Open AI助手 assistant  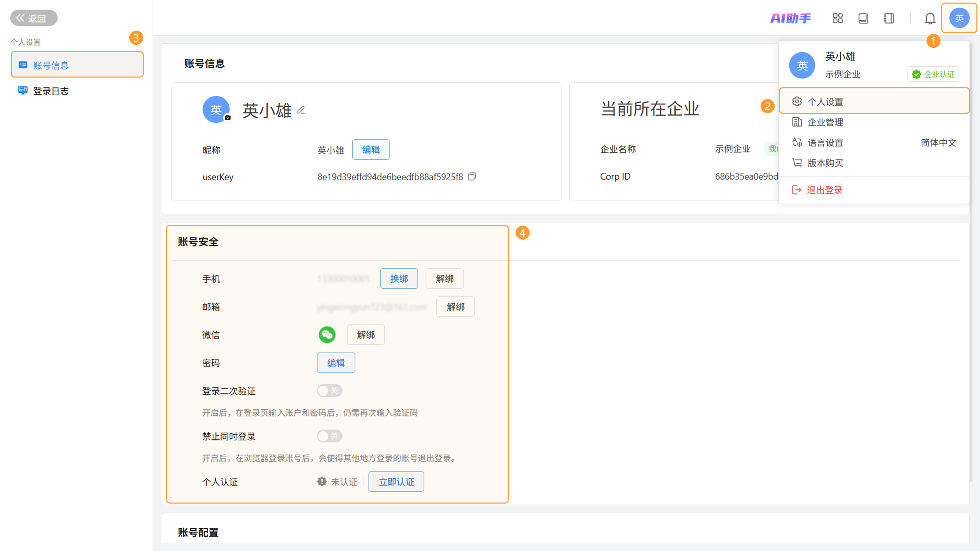click(790, 18)
